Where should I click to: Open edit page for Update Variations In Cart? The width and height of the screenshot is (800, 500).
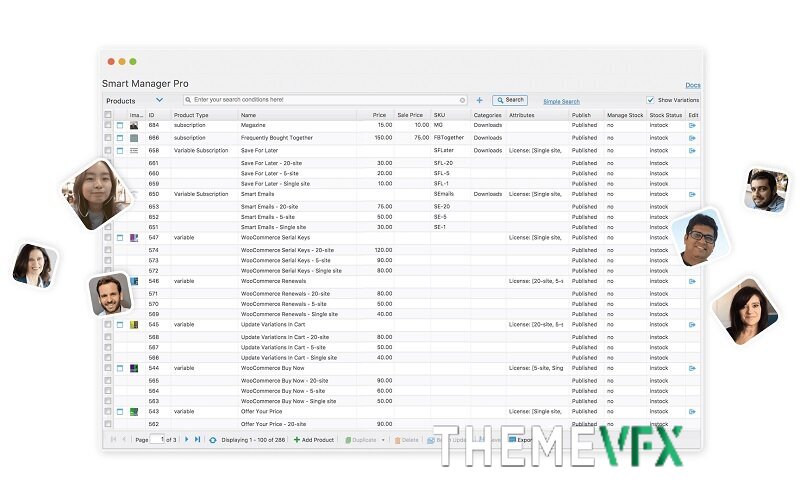(x=692, y=324)
